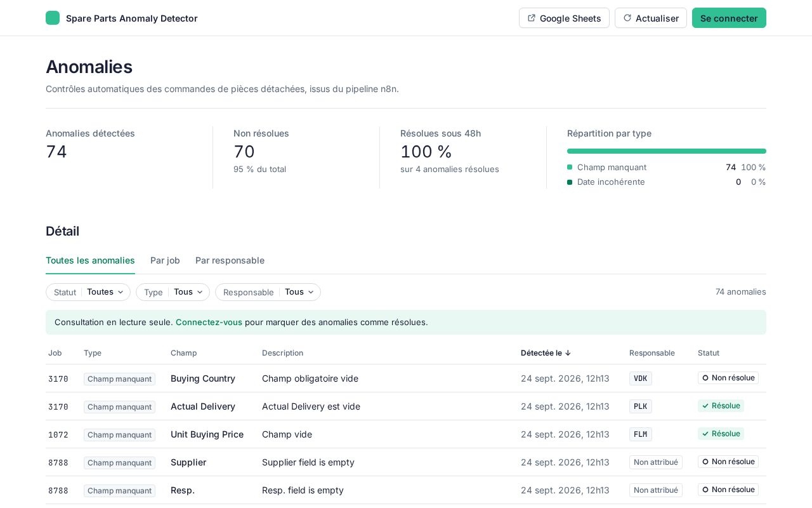Switch to the Par job tab
The width and height of the screenshot is (812, 508).
click(165, 260)
